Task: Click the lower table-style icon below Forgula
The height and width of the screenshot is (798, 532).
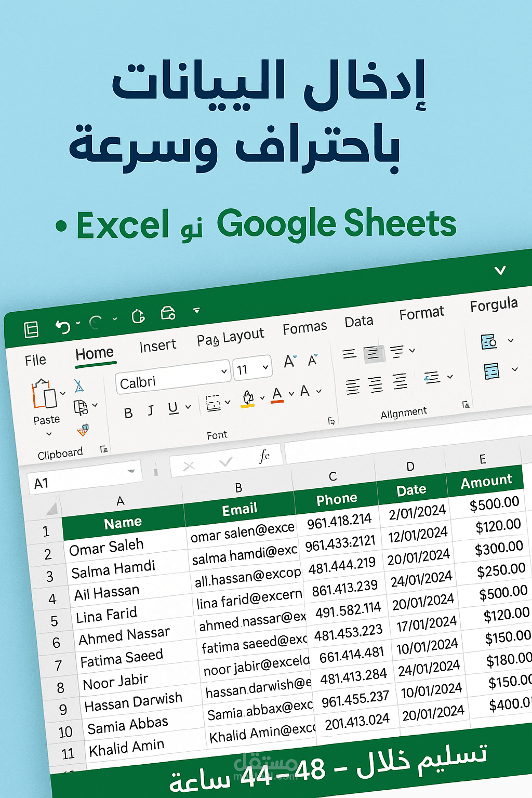Action: point(491,371)
